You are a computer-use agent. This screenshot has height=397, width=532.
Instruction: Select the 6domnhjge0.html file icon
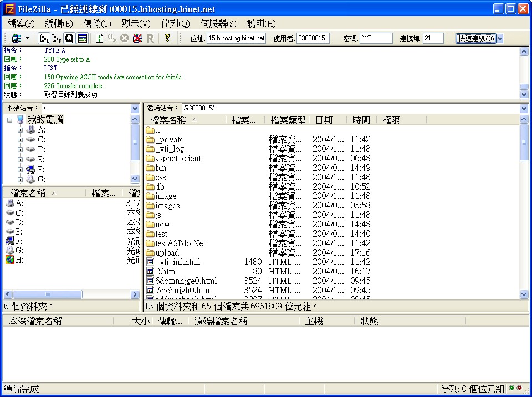[x=150, y=281]
